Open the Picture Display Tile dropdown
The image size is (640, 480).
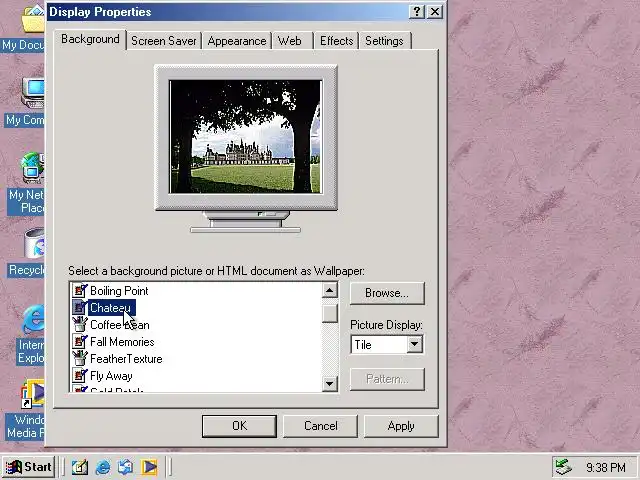[415, 344]
